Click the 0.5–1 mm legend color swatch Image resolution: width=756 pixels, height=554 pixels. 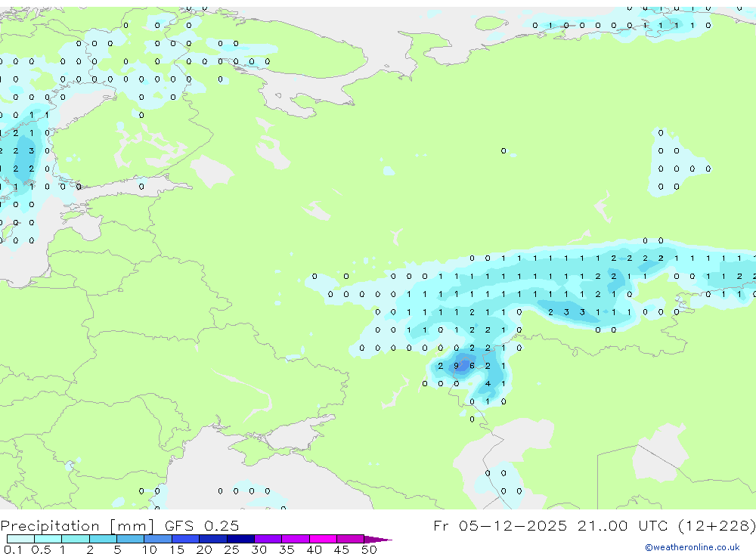pos(48,539)
